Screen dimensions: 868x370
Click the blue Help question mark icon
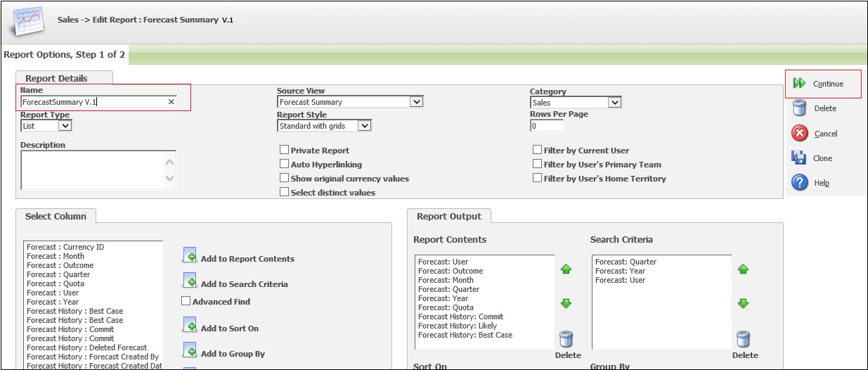tap(800, 182)
